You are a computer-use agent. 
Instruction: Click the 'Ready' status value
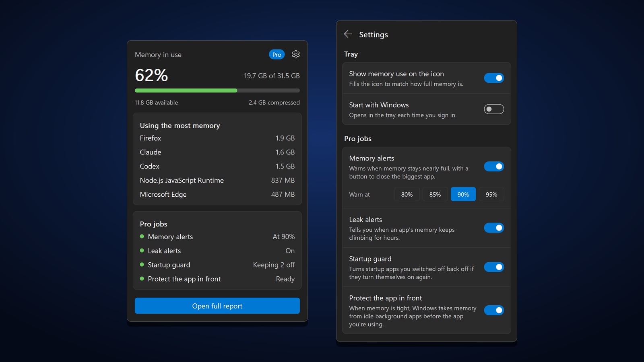pyautogui.click(x=285, y=279)
